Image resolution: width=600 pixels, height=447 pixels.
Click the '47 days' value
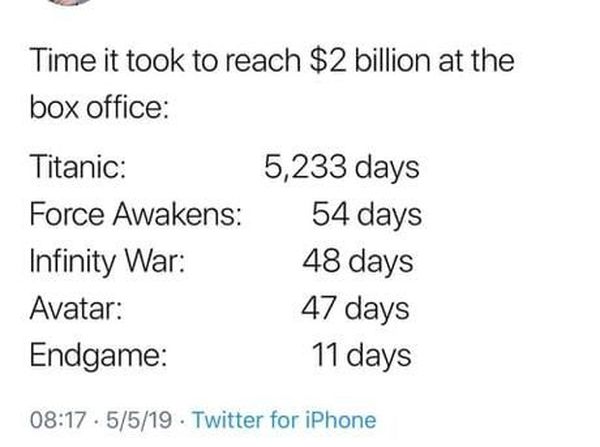tap(355, 309)
